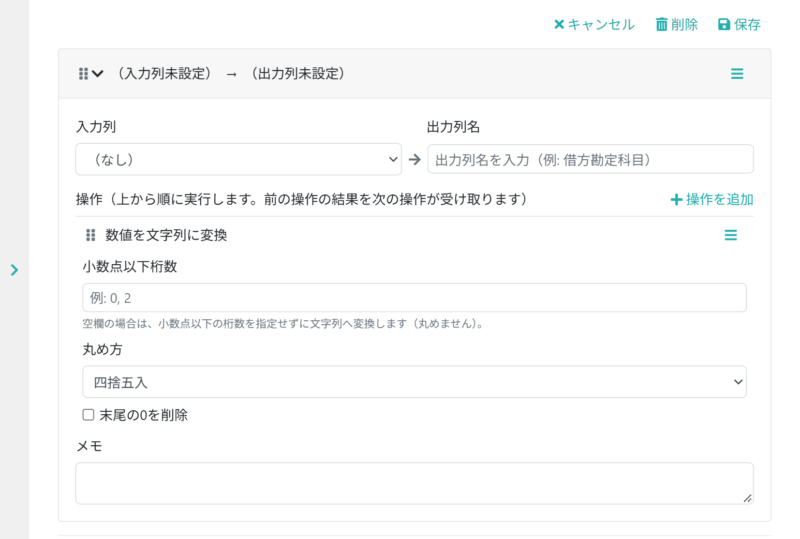
Task: Click the 丸め方 label
Action: pyautogui.click(x=103, y=350)
